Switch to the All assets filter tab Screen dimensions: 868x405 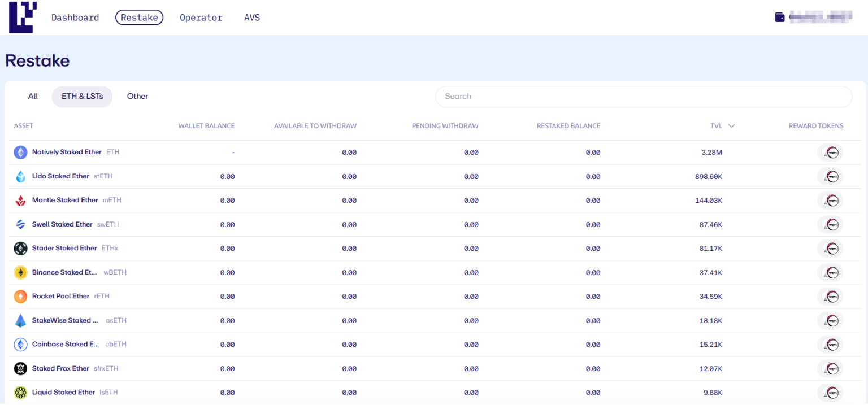pos(33,97)
